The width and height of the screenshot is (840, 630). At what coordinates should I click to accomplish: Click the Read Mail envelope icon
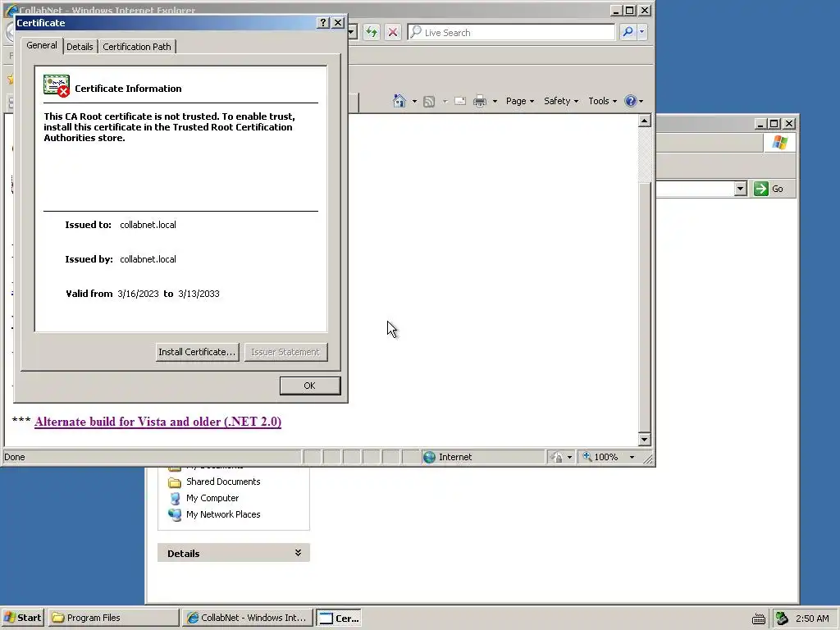pos(459,101)
